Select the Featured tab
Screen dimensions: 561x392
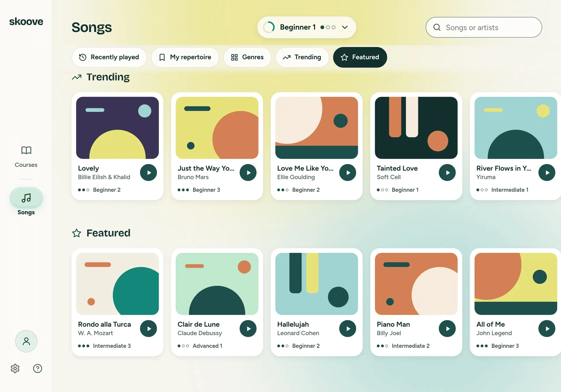click(360, 57)
